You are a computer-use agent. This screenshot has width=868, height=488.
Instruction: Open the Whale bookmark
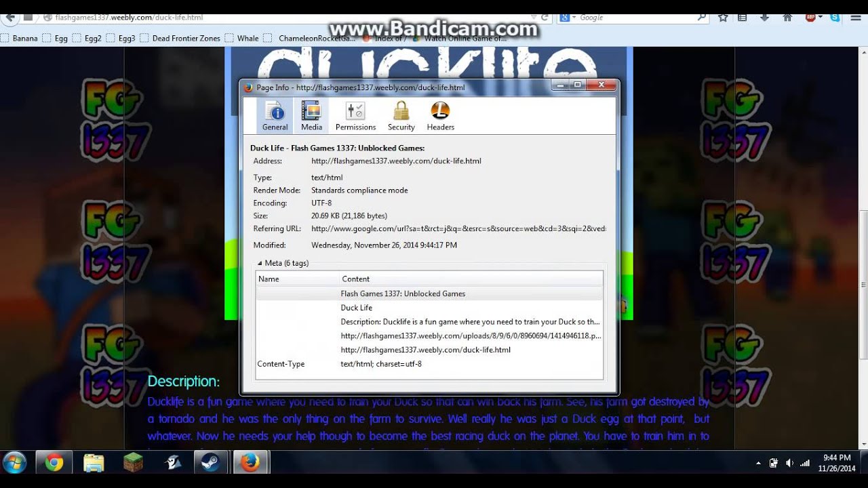pyautogui.click(x=242, y=39)
